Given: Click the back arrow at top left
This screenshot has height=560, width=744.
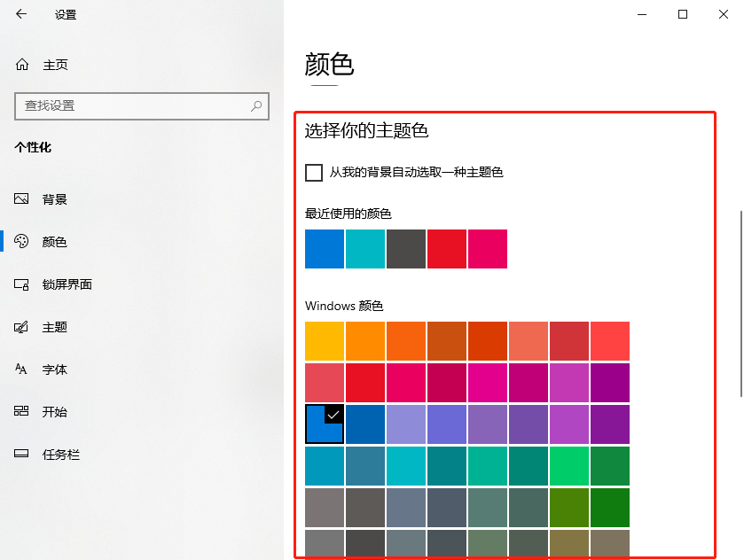Looking at the screenshot, I should (x=20, y=14).
